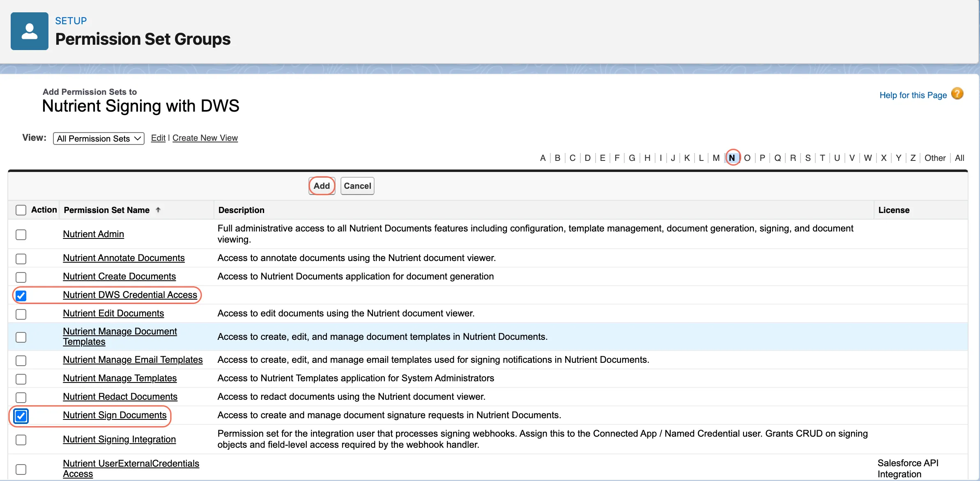Image resolution: width=980 pixels, height=481 pixels.
Task: Click the Description column header
Action: pos(242,210)
